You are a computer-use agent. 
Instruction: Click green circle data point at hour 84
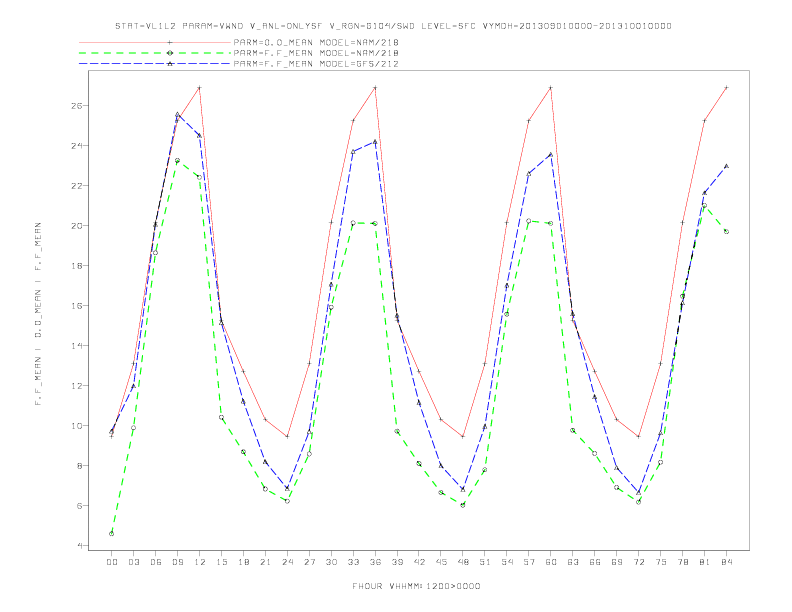click(x=727, y=231)
